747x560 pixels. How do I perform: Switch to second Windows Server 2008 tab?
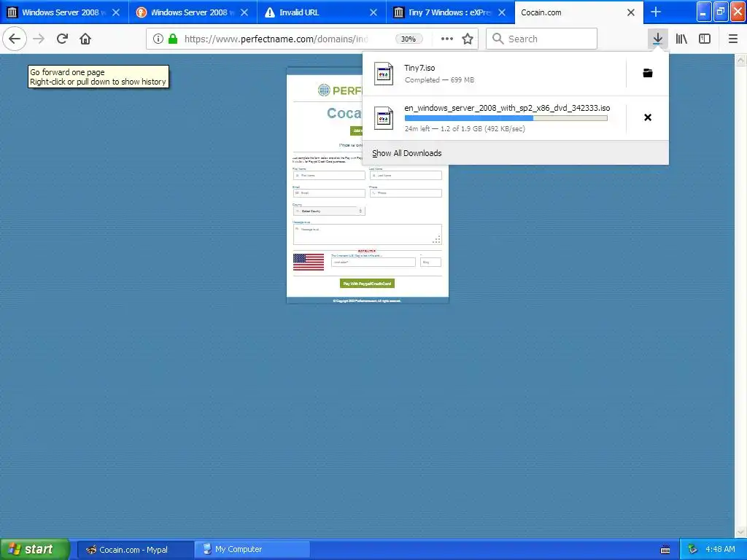pyautogui.click(x=193, y=12)
